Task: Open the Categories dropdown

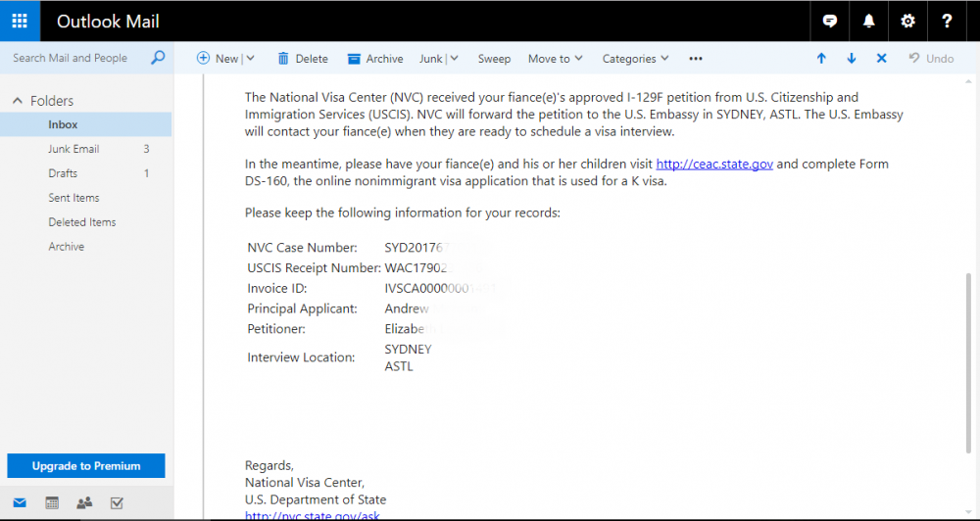Action: 635,59
